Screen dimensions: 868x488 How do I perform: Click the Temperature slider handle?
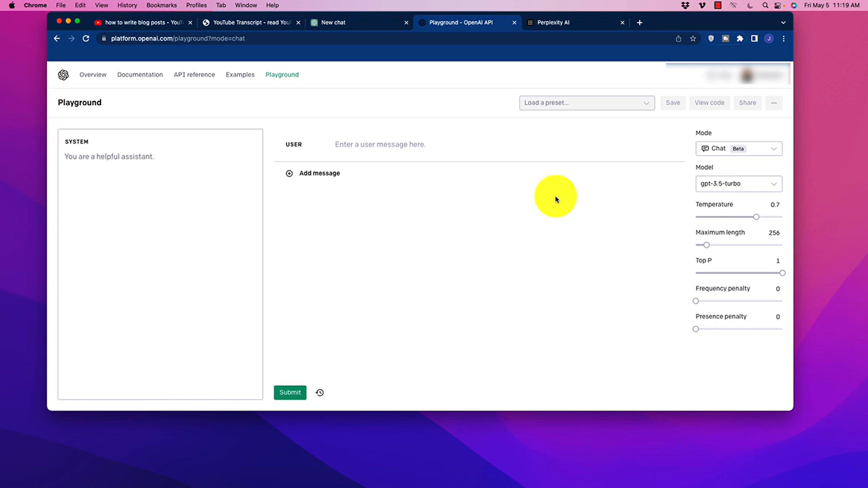pos(756,217)
